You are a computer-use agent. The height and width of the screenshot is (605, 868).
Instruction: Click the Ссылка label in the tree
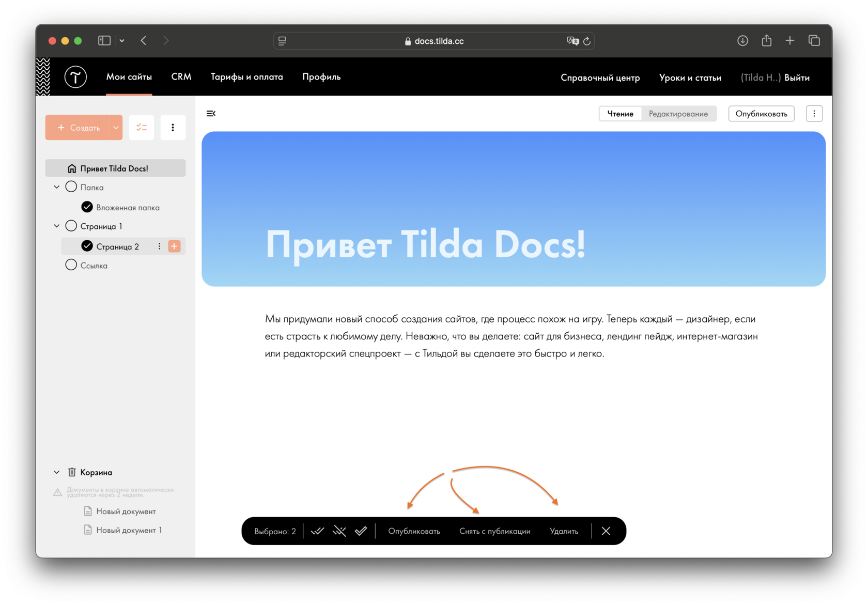tap(94, 266)
